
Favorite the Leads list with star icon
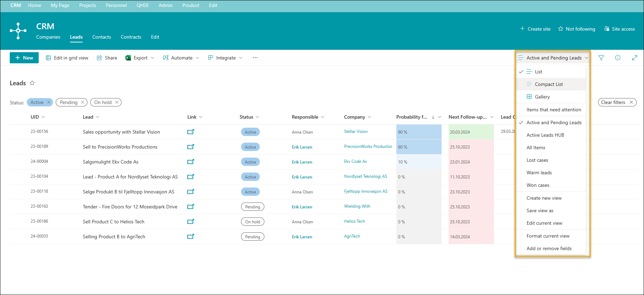(32, 83)
